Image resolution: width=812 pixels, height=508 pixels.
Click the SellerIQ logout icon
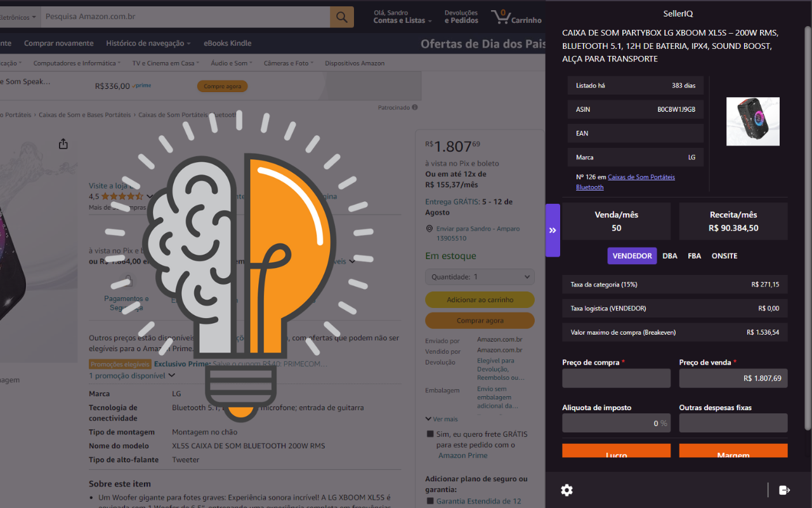point(785,490)
